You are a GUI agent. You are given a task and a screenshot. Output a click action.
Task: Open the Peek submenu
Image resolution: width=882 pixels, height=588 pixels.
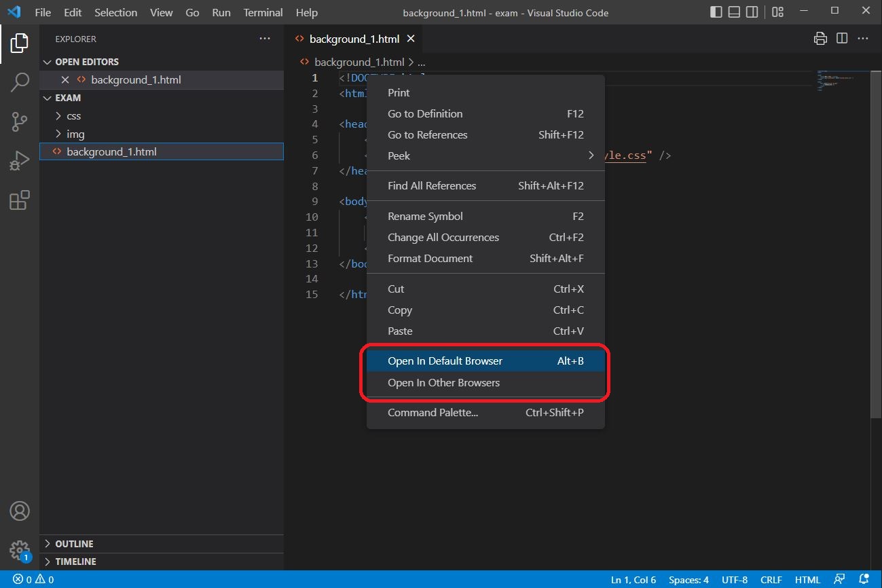[485, 155]
